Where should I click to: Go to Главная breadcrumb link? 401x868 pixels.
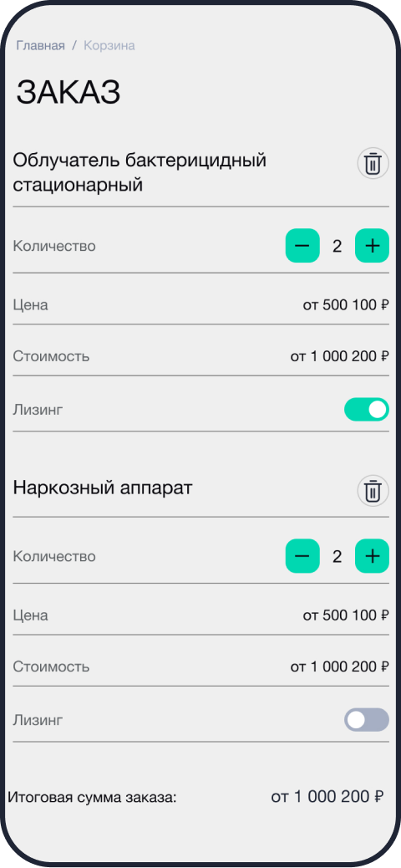point(40,45)
